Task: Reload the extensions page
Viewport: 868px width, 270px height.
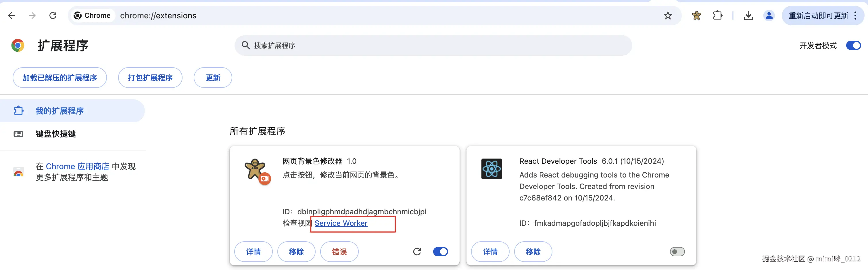Action: point(53,16)
